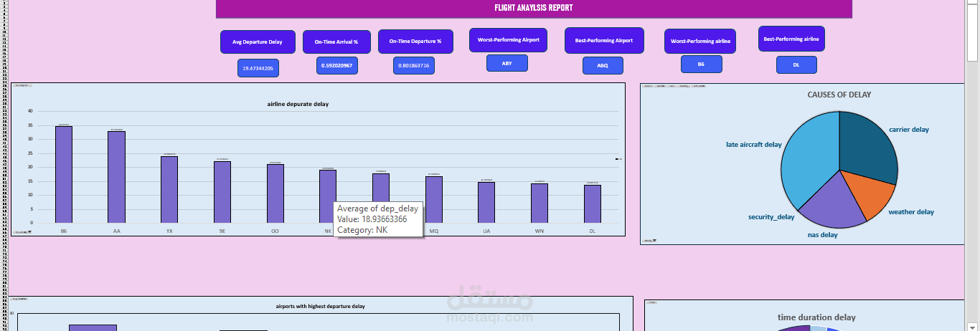Viewport: 980px width, 331px height.
Task: Click the 0.801863716 value box
Action: (415, 65)
